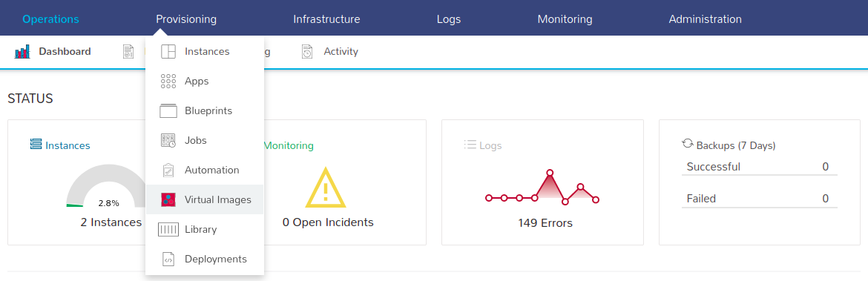Open the Provisioning menu
The image size is (868, 281).
[x=186, y=19]
